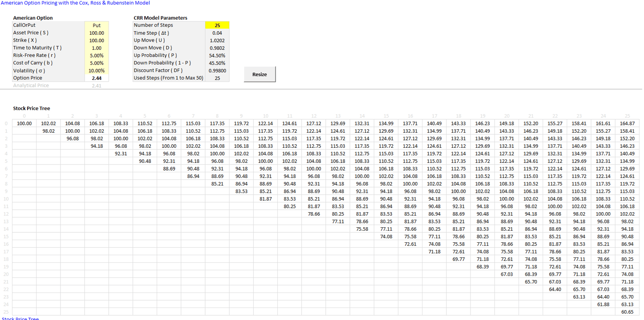The width and height of the screenshot is (644, 320).
Task: Select the Strike (X) value cell
Action: 97,40
